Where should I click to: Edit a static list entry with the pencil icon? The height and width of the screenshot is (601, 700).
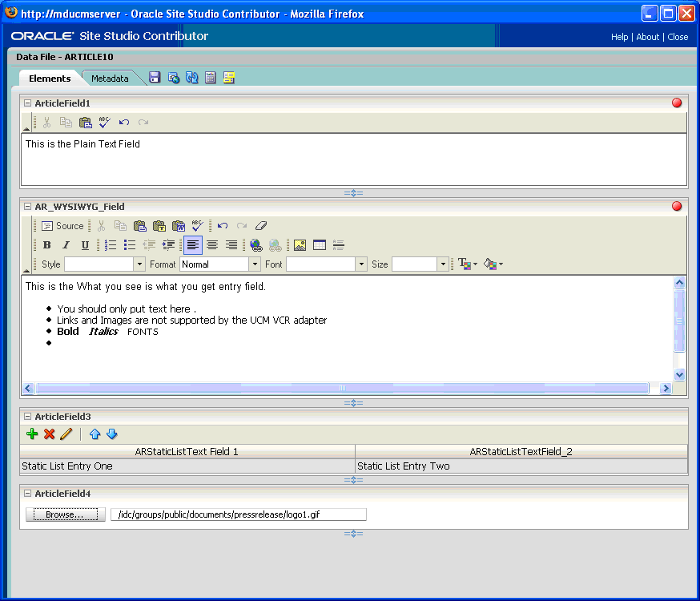click(66, 434)
